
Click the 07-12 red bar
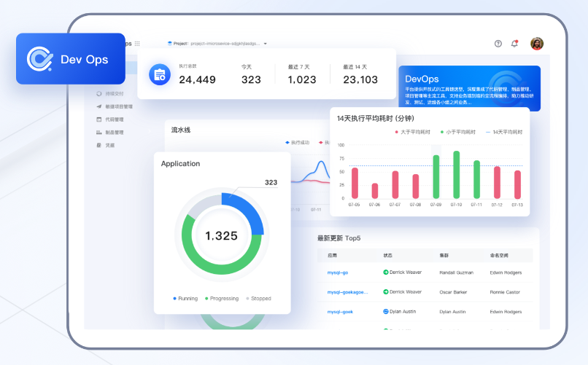pyautogui.click(x=497, y=182)
